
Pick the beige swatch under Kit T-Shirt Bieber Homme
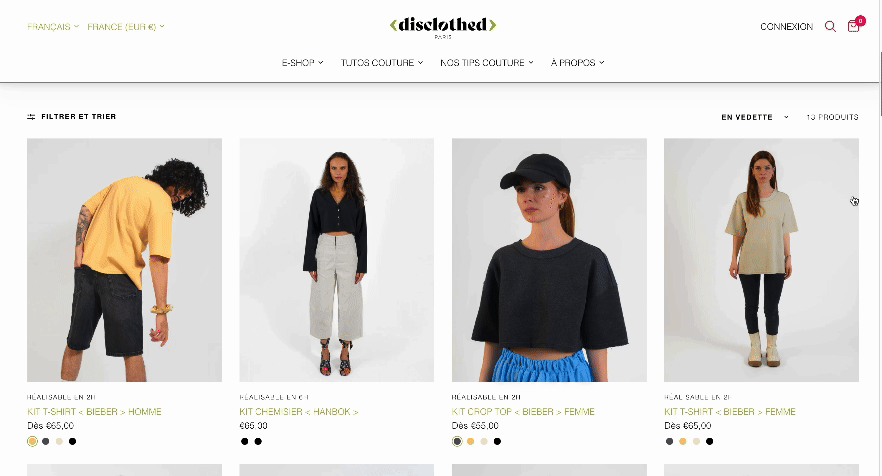pyautogui.click(x=59, y=441)
